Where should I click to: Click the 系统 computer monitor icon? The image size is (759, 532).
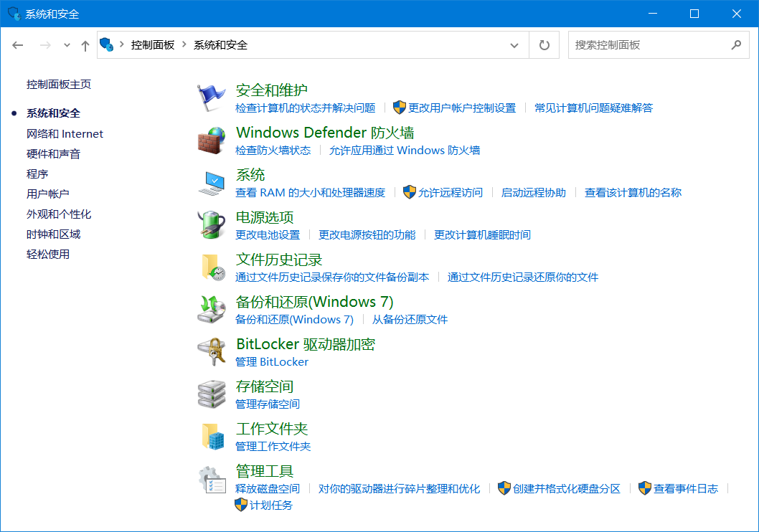click(212, 183)
